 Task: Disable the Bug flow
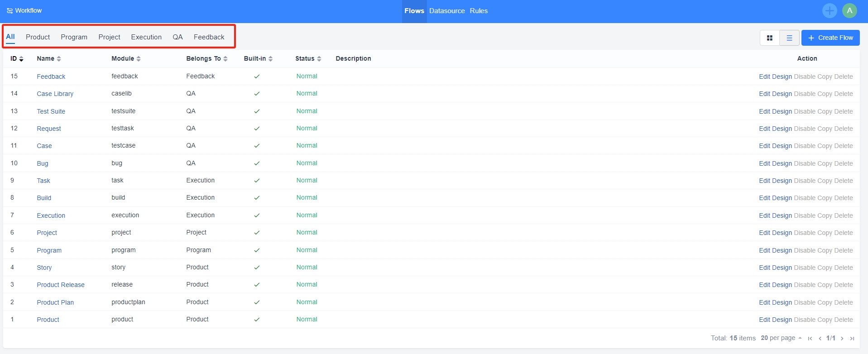click(805, 163)
